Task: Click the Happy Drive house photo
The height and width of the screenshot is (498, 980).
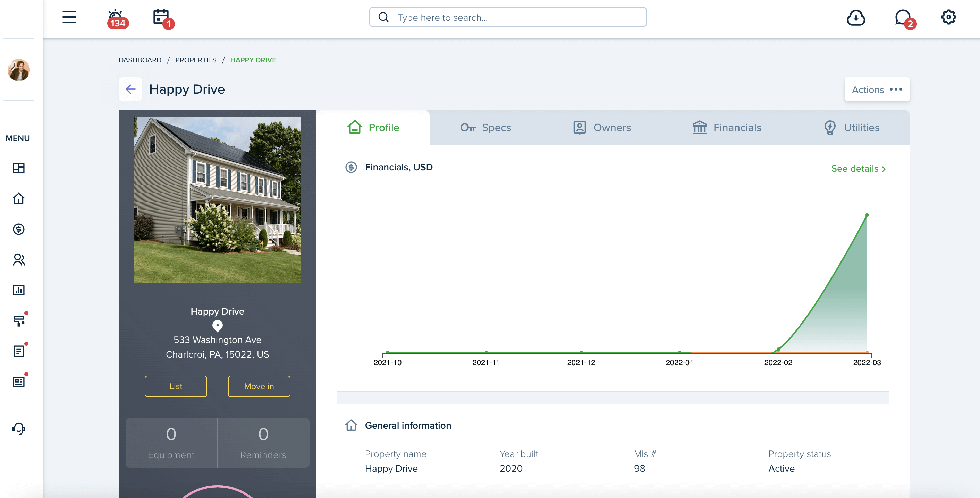Action: pyautogui.click(x=217, y=200)
